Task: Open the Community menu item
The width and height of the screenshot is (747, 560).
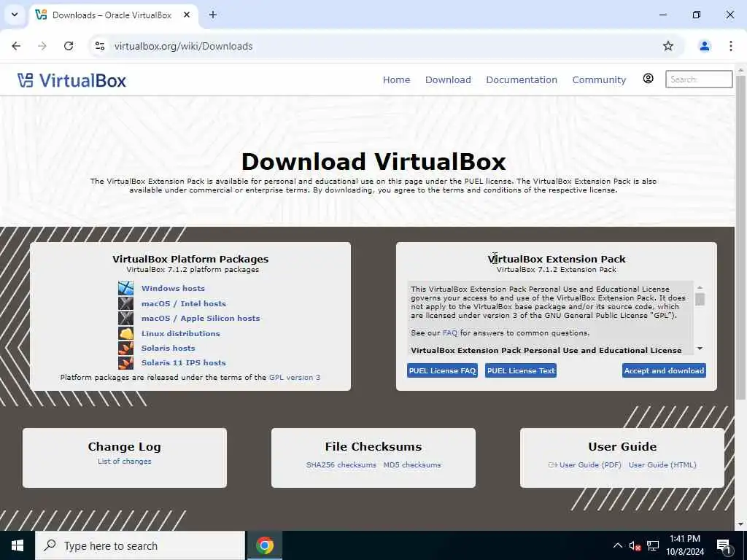Action: coord(600,80)
